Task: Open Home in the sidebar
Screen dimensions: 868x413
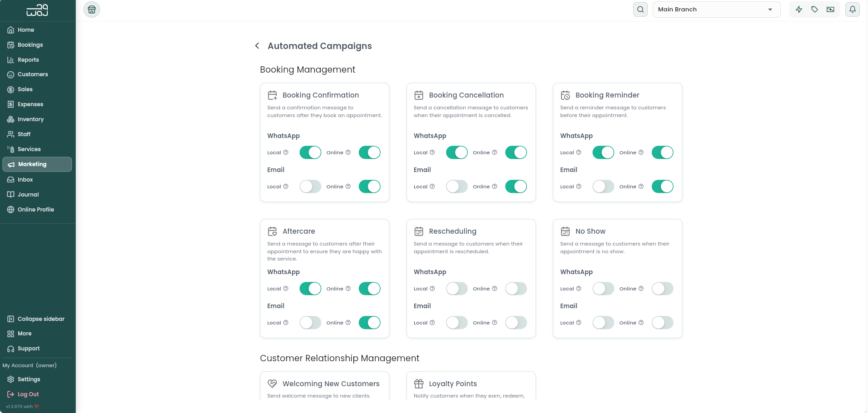Action: click(37, 30)
